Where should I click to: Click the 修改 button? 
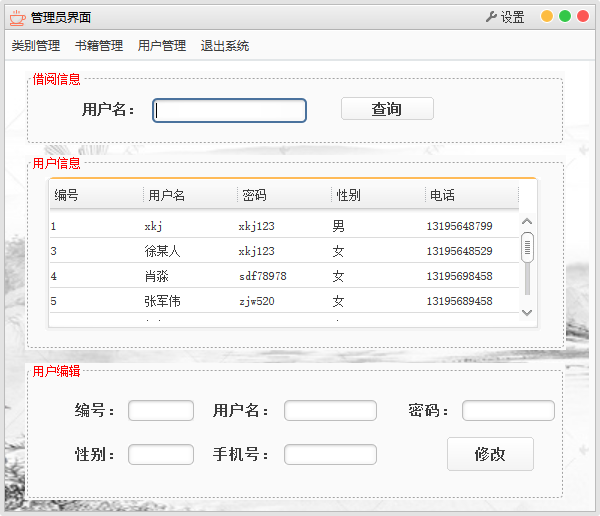pos(490,454)
